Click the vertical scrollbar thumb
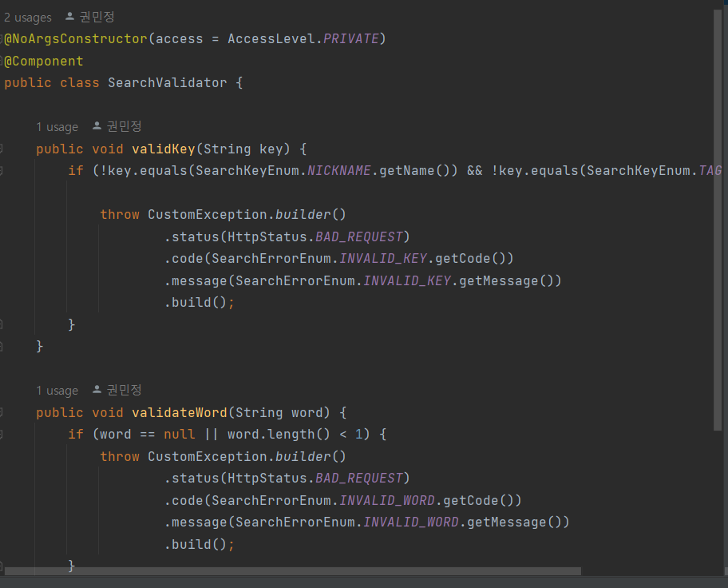 pos(718,220)
